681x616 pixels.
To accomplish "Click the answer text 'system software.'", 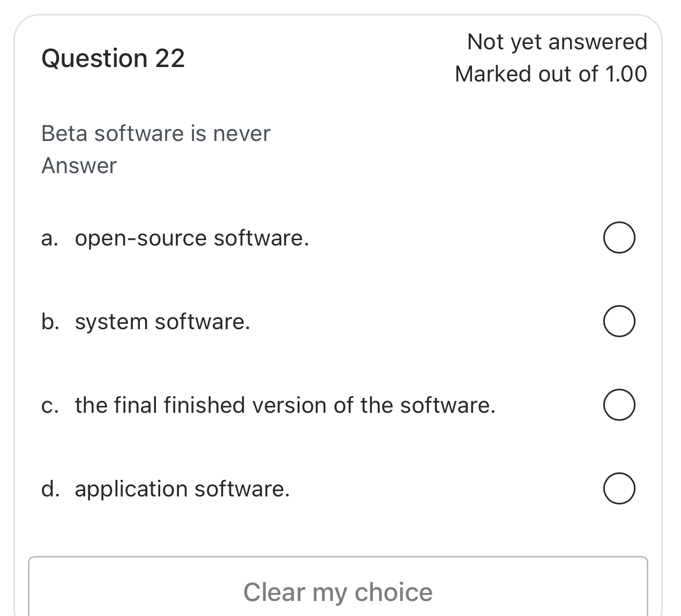I will coord(162,321).
